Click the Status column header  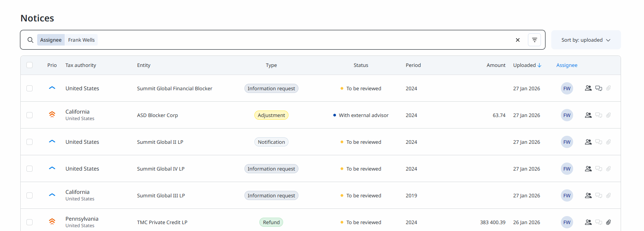[x=361, y=65]
